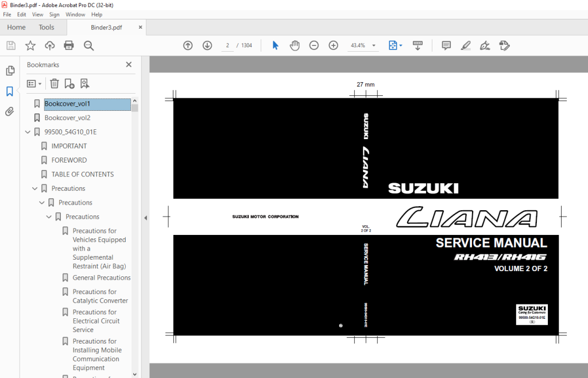Select the Highlight text tool

point(466,45)
